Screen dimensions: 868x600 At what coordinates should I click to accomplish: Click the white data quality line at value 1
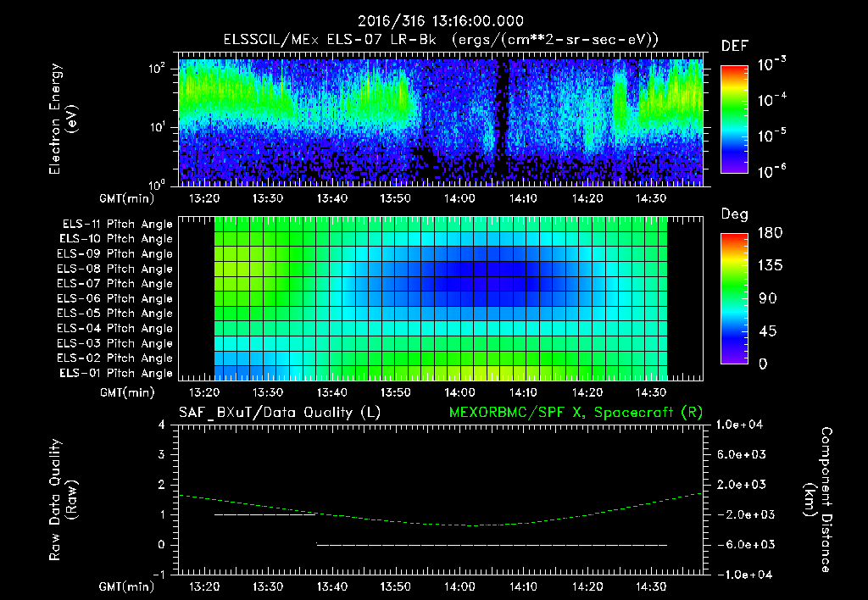264,514
